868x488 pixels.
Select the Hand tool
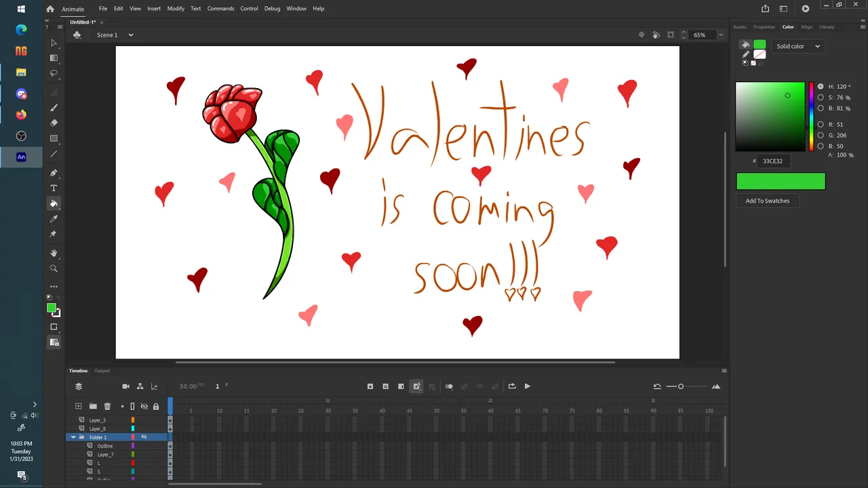54,253
